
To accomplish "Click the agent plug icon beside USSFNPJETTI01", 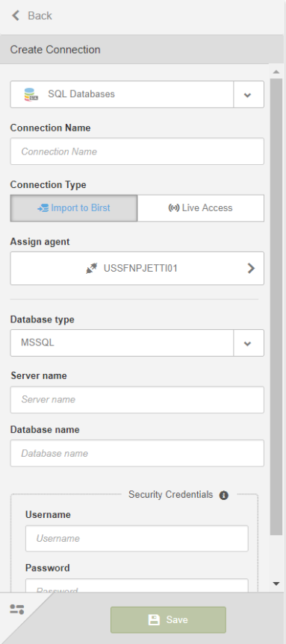I will (92, 269).
